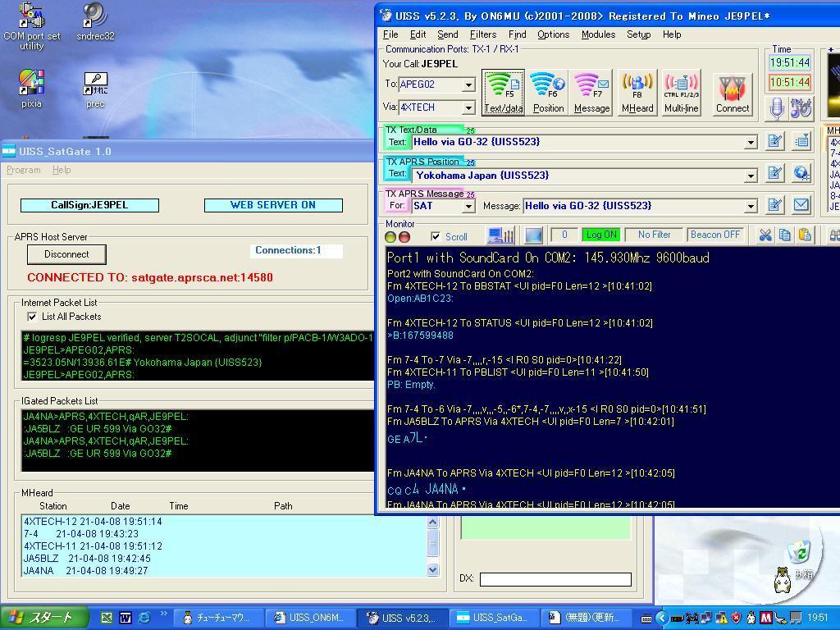840x630 pixels.
Task: Copy with the double-page icon in Monitor
Action: pos(785,235)
